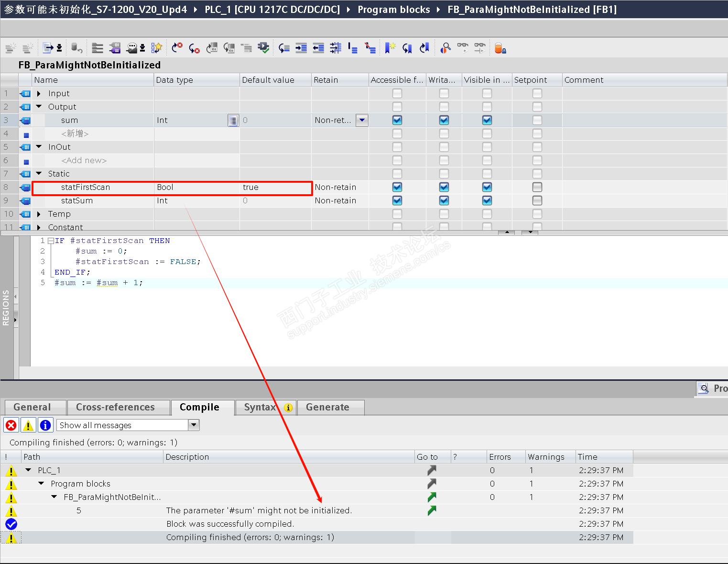Screen dimensions: 728x564
Task: Toggle Setpoint checkbox for statSum
Action: click(x=537, y=200)
